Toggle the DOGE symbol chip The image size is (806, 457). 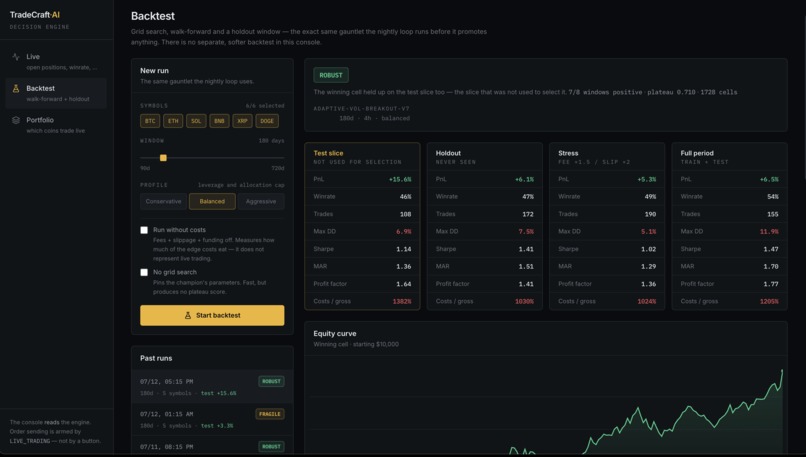click(x=267, y=121)
